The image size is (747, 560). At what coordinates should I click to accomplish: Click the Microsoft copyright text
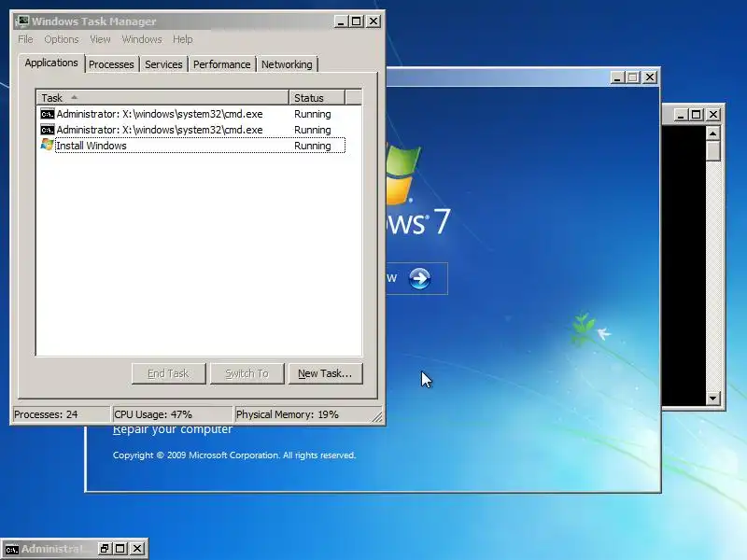234,455
